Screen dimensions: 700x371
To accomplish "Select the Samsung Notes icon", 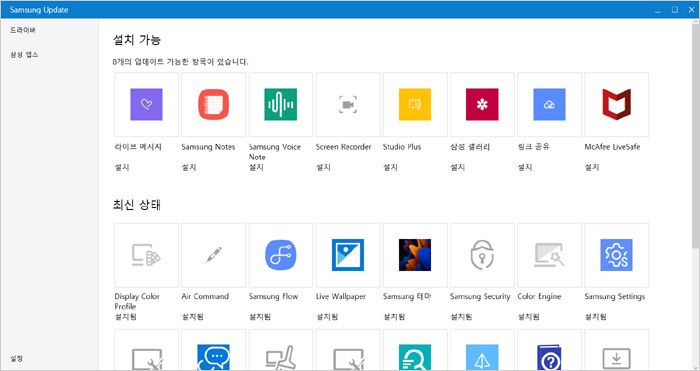I will 213,104.
